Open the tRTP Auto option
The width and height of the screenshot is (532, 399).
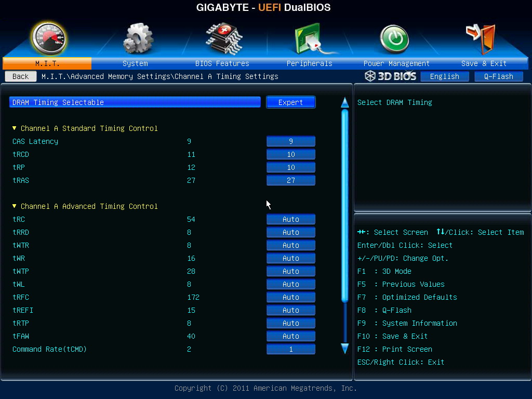tap(291, 323)
